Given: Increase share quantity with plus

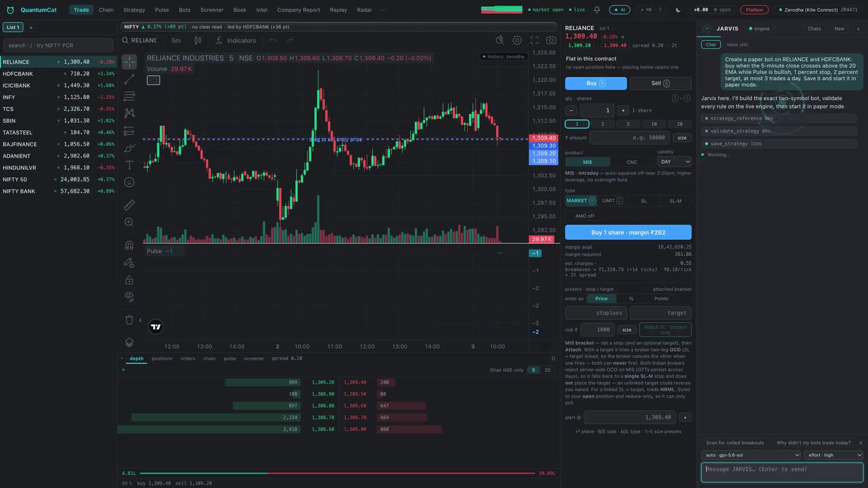Looking at the screenshot, I should [x=623, y=110].
